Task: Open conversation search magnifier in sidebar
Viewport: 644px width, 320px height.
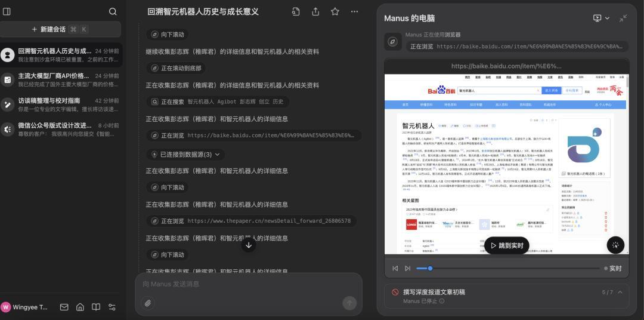Action: [113, 11]
